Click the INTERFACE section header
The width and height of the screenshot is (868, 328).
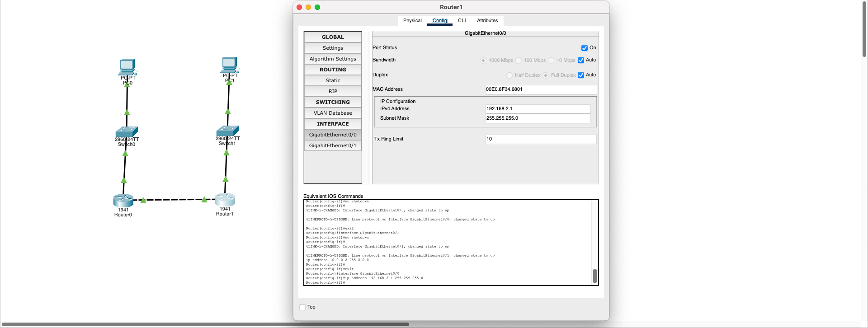click(333, 124)
